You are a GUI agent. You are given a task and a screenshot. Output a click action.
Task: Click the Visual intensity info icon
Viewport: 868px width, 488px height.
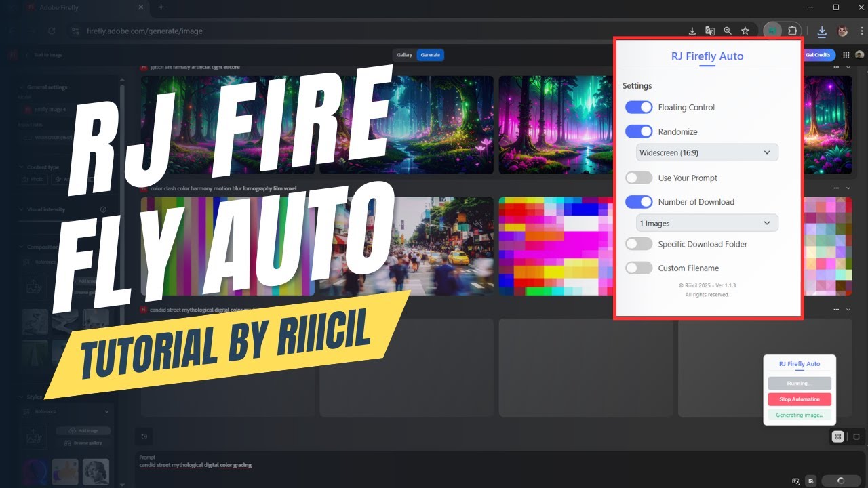point(103,209)
